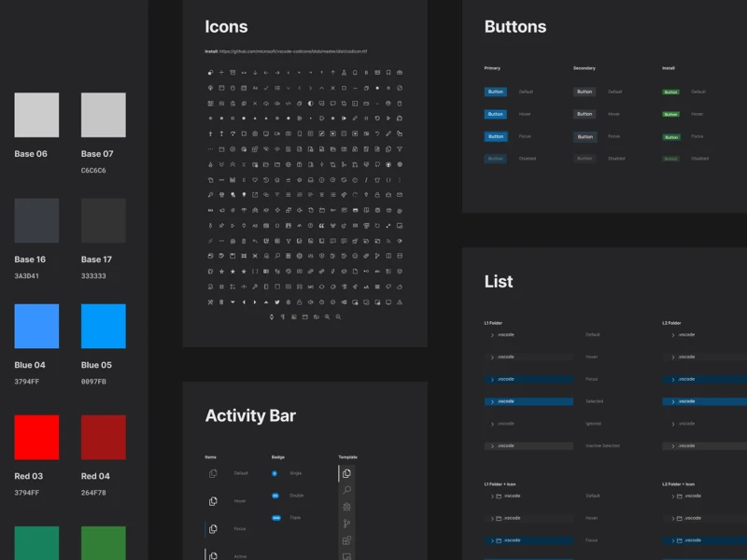Click the debug pause icon

[x=366, y=119]
